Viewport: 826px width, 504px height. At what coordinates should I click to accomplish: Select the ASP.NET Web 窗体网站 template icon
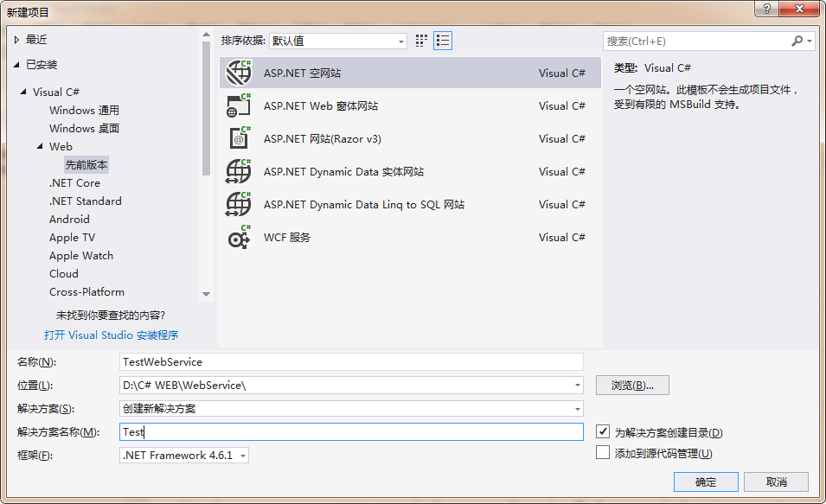(x=239, y=105)
